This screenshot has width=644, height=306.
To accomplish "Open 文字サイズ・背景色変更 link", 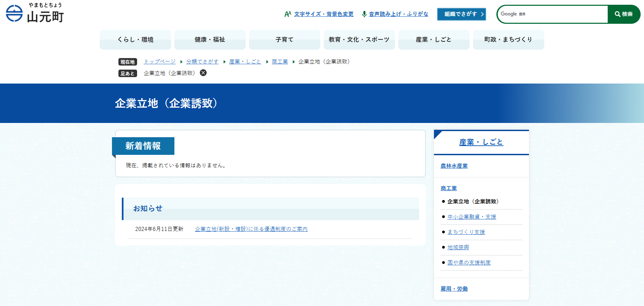I will (x=324, y=14).
